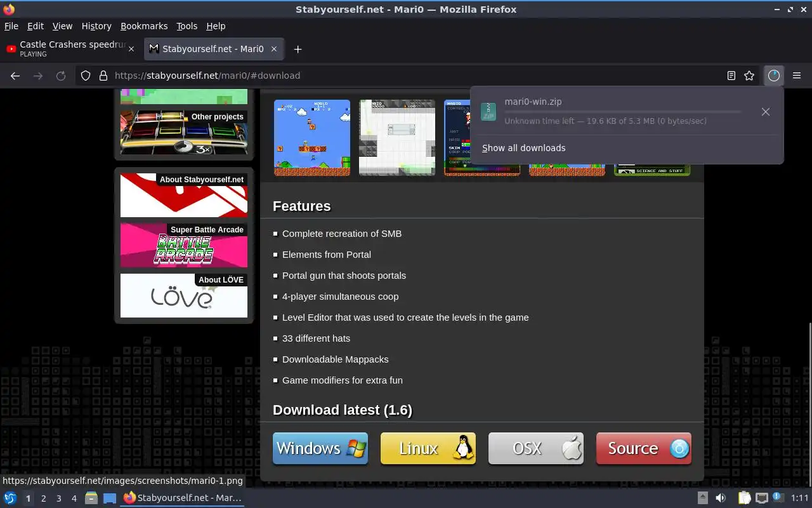Screen dimensions: 812x508
Task: Click the mari0-win.zip download progress bar
Action: [x=622, y=112]
